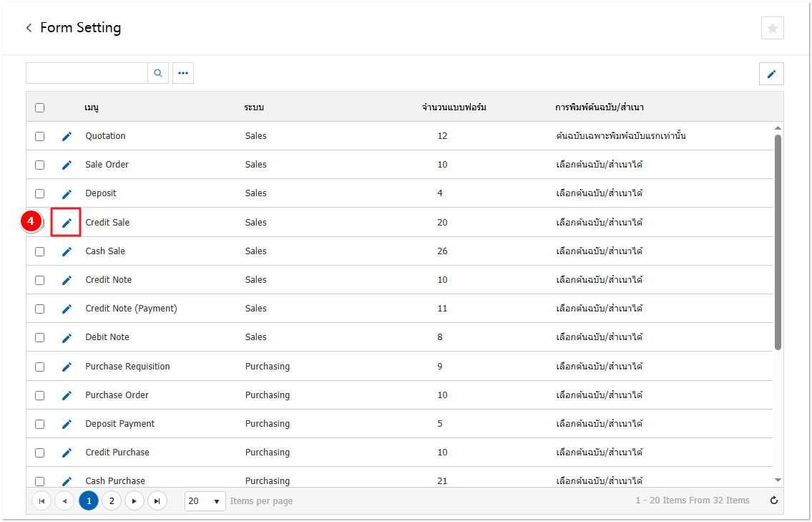The height and width of the screenshot is (522, 812).
Task: Go to the next page
Action: pos(134,501)
